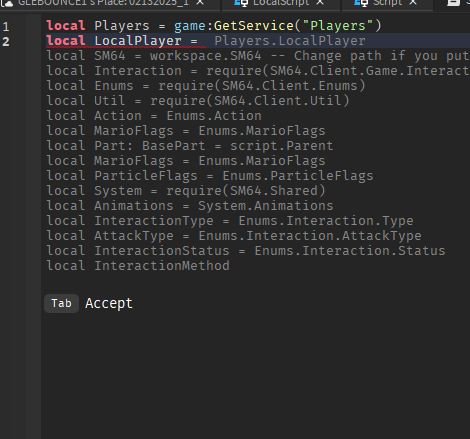Click the suggested Players.LocalPlayer ghost text
The image size is (470, 439).
[290, 41]
